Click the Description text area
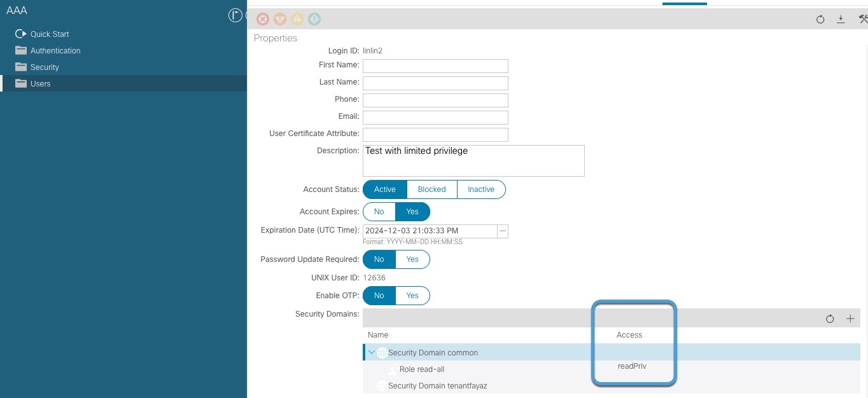The width and height of the screenshot is (868, 398). point(473,161)
